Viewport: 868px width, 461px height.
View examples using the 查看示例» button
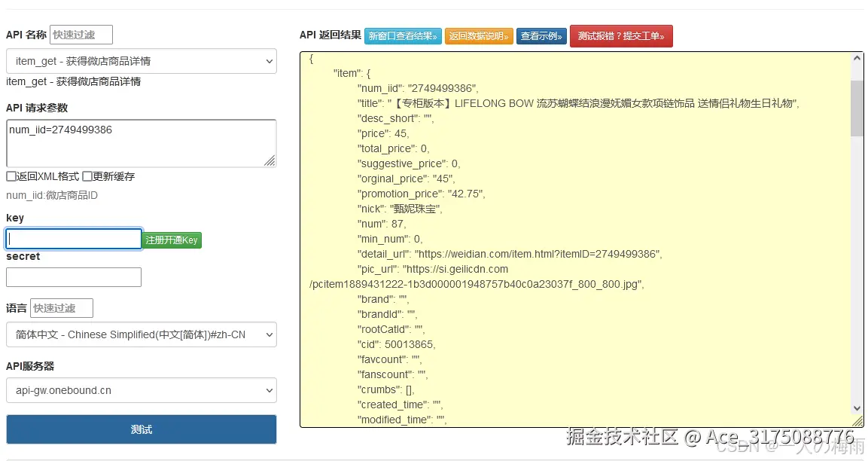541,35
